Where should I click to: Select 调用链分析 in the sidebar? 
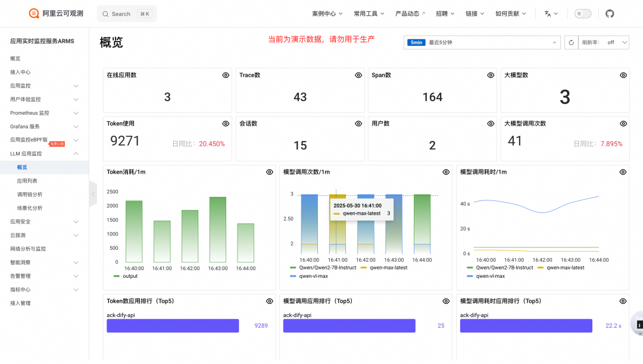pos(30,194)
